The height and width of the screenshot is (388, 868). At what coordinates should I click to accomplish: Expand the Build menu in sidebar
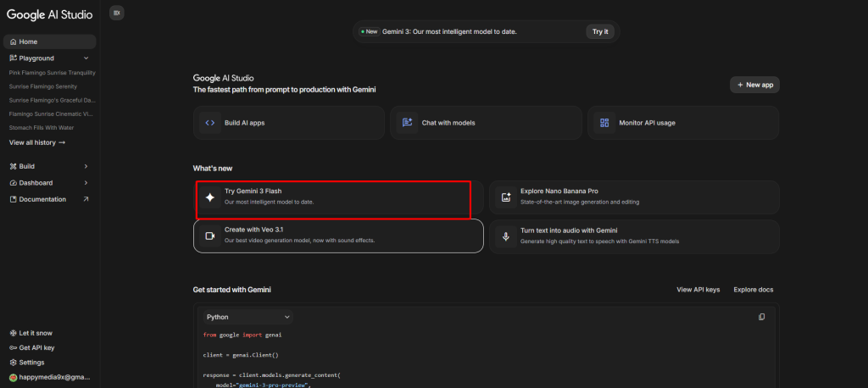[x=86, y=166]
